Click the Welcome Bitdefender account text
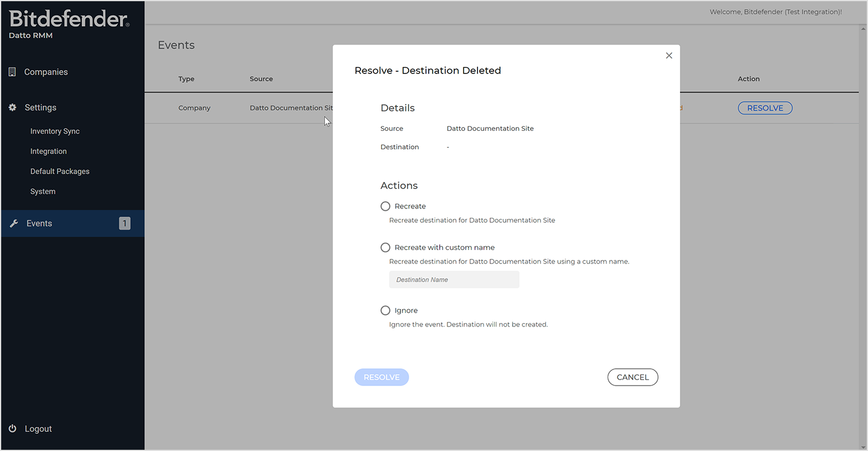Screen dimensions: 868x451 (776, 12)
